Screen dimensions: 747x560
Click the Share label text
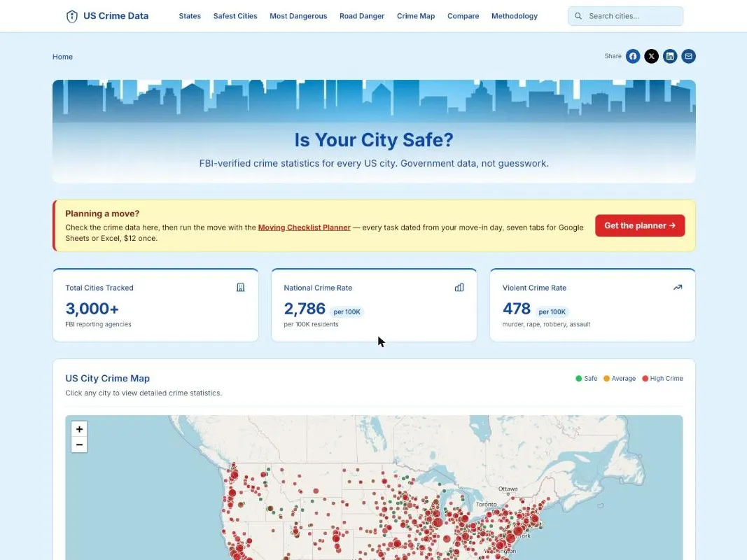(613, 56)
